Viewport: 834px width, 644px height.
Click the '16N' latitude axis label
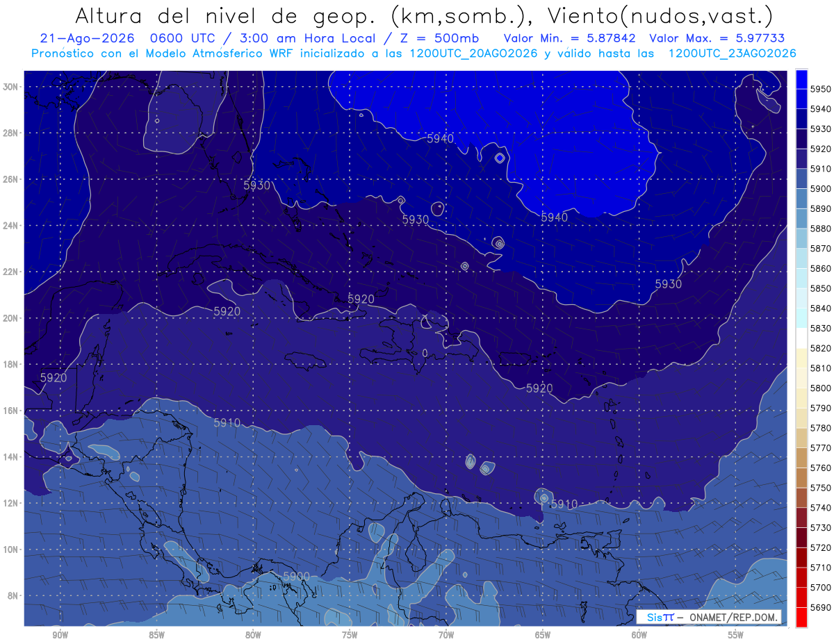(10, 411)
